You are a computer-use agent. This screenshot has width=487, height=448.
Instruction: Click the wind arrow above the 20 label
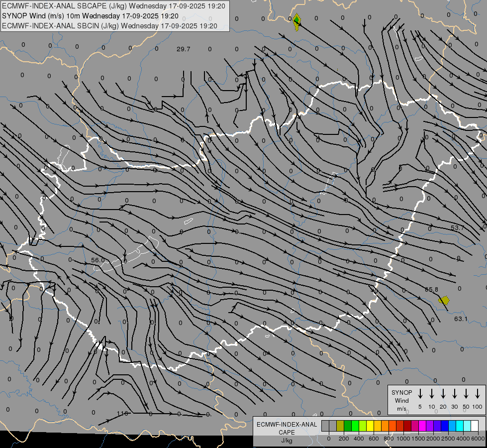[443, 394]
